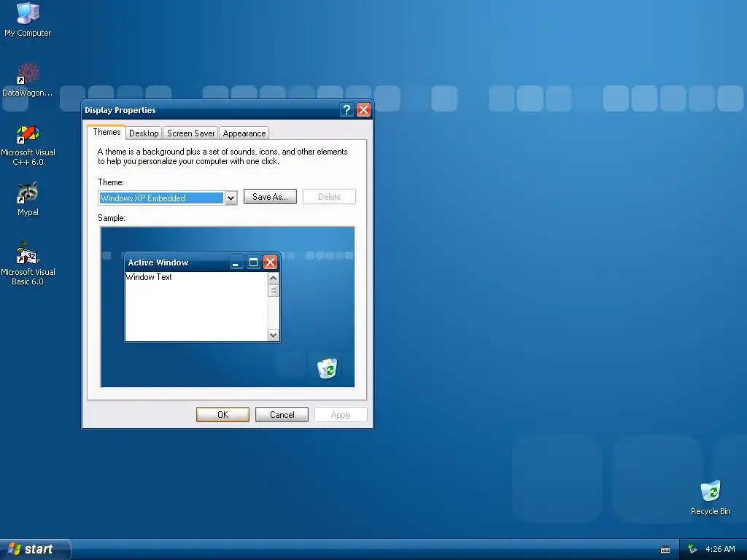The width and height of the screenshot is (747, 560).
Task: Switch to the Desktop tab
Action: pyautogui.click(x=144, y=133)
